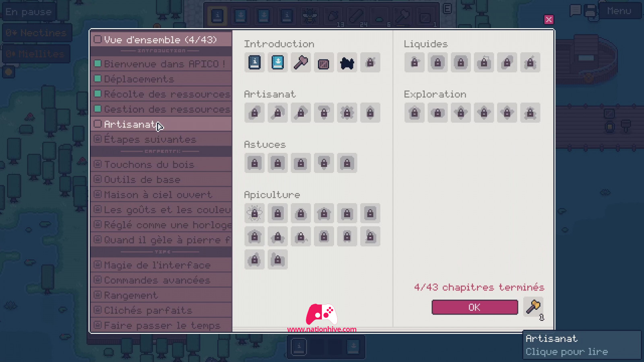Select the crate item with count 1 in hotbar
644x362 pixels.
pos(426,16)
